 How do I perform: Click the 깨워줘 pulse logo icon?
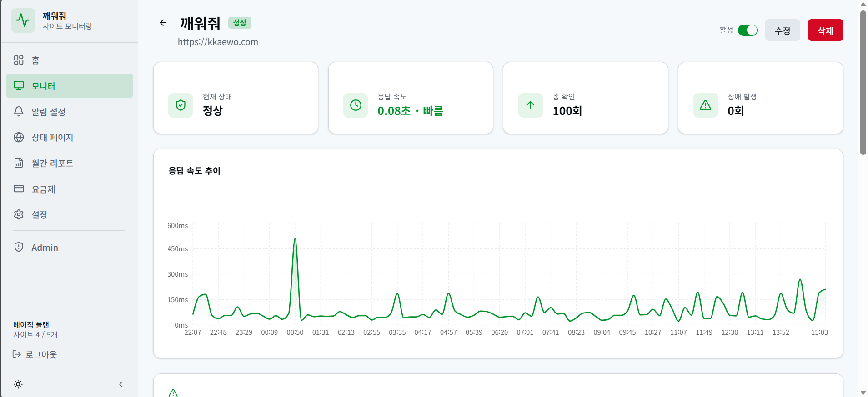pos(23,20)
